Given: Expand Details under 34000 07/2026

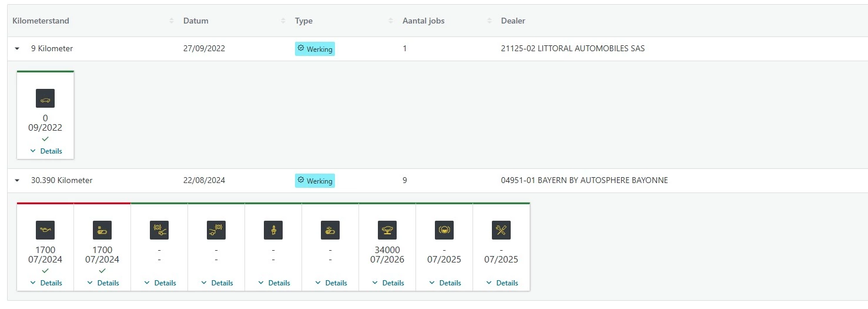Looking at the screenshot, I should [388, 283].
